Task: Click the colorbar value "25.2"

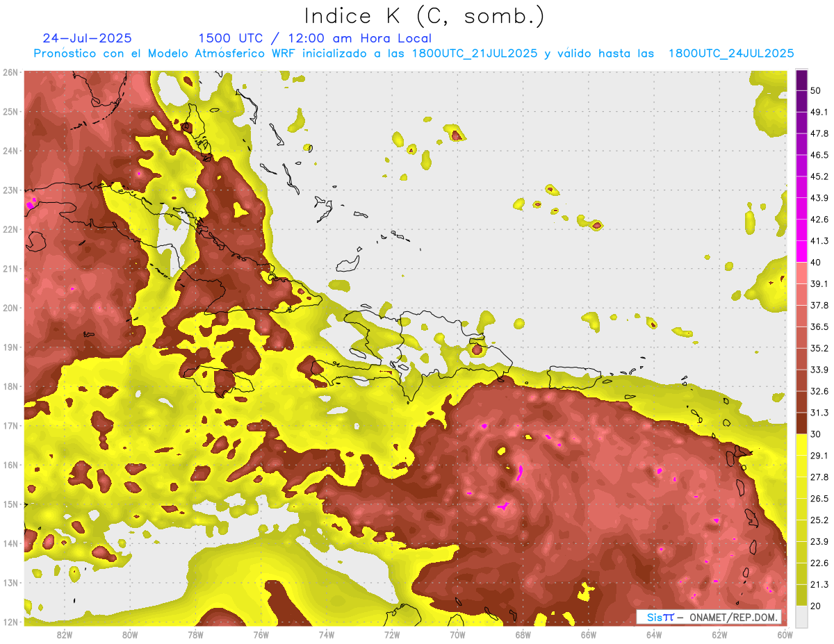Action: click(x=819, y=520)
